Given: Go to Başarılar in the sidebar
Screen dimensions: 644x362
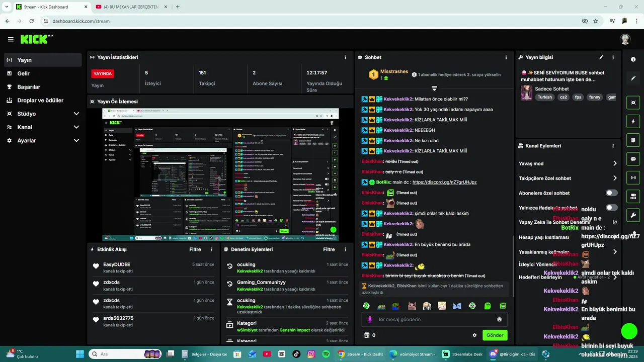Looking at the screenshot, I should (43, 87).
